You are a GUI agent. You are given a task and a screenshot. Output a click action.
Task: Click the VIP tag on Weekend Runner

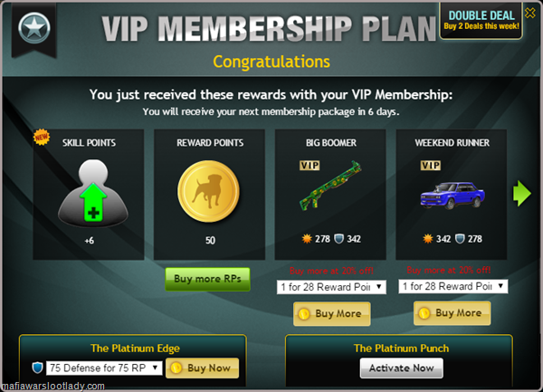coord(431,165)
